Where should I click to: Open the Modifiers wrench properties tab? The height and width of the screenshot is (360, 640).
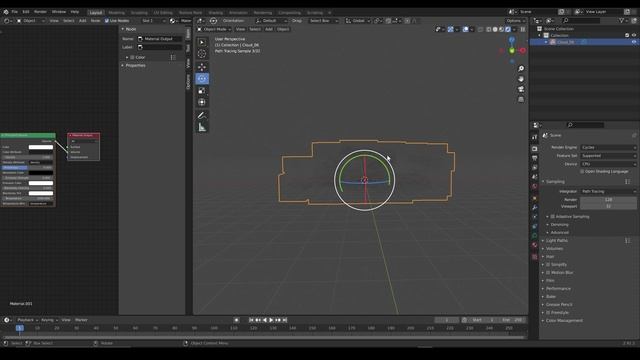tap(535, 208)
